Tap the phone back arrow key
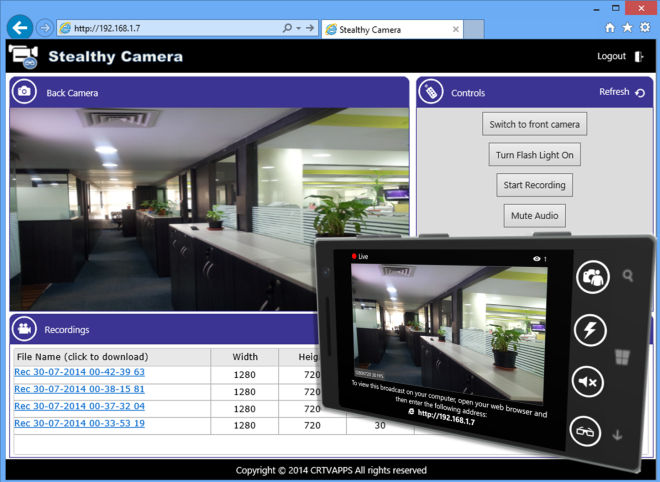The height and width of the screenshot is (482, 660). (617, 435)
